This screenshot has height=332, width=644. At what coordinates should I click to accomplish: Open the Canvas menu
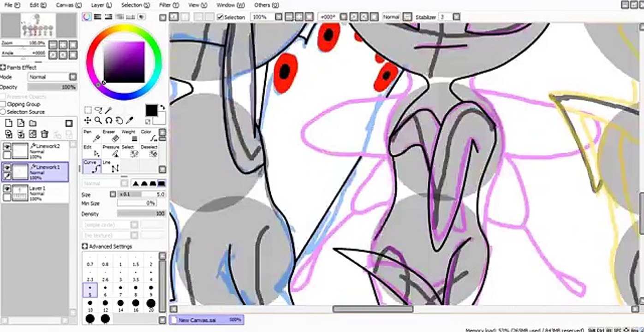click(69, 5)
